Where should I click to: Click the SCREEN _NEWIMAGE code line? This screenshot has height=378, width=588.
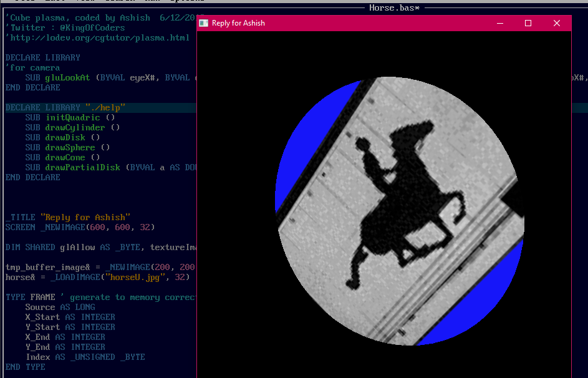pyautogui.click(x=80, y=228)
